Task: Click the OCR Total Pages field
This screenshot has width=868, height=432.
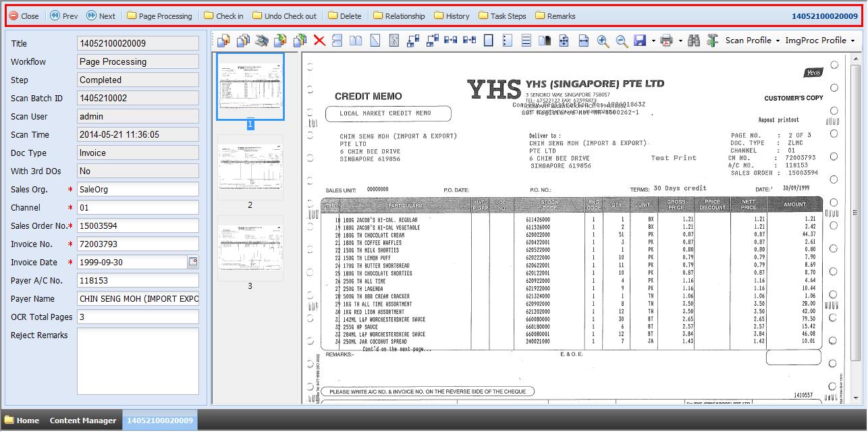Action: [x=138, y=317]
